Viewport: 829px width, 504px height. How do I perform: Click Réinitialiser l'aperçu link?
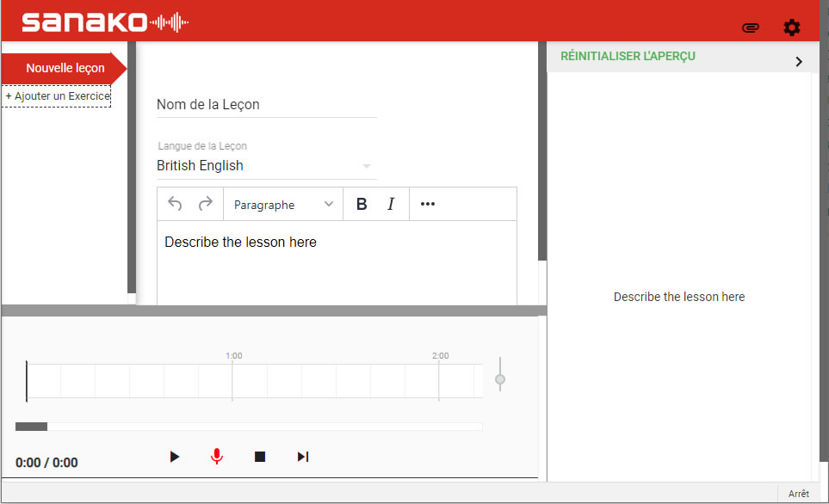pos(628,57)
